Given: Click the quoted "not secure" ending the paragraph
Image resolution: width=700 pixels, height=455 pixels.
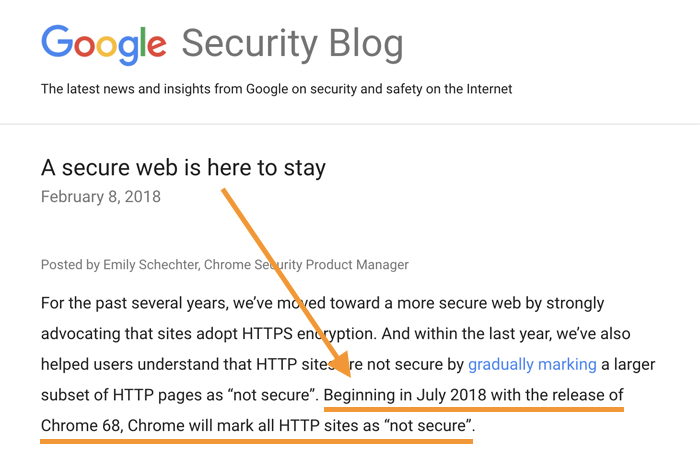Looking at the screenshot, I should 428,426.
